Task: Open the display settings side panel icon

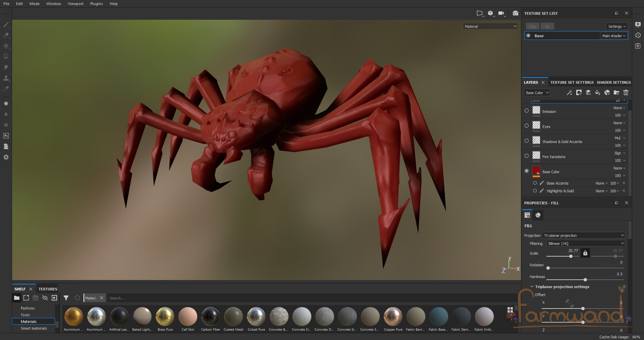Action: pyautogui.click(x=638, y=24)
